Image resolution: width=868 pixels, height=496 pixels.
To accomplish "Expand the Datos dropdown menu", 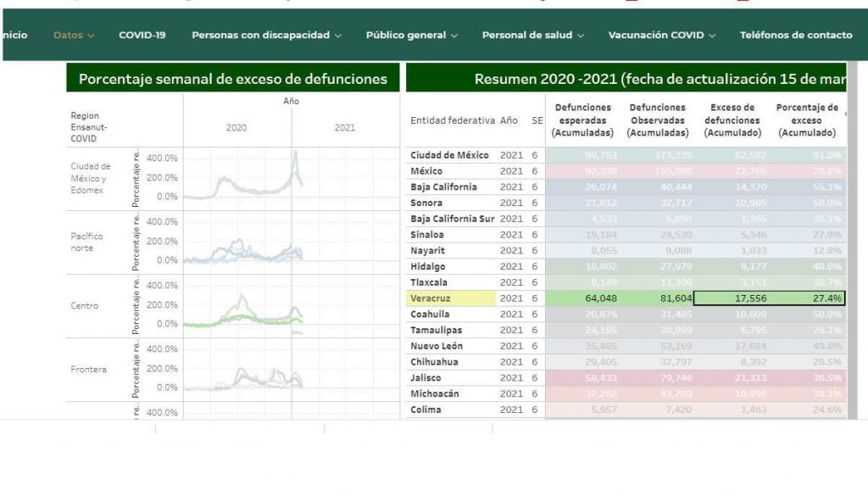I will [x=74, y=35].
